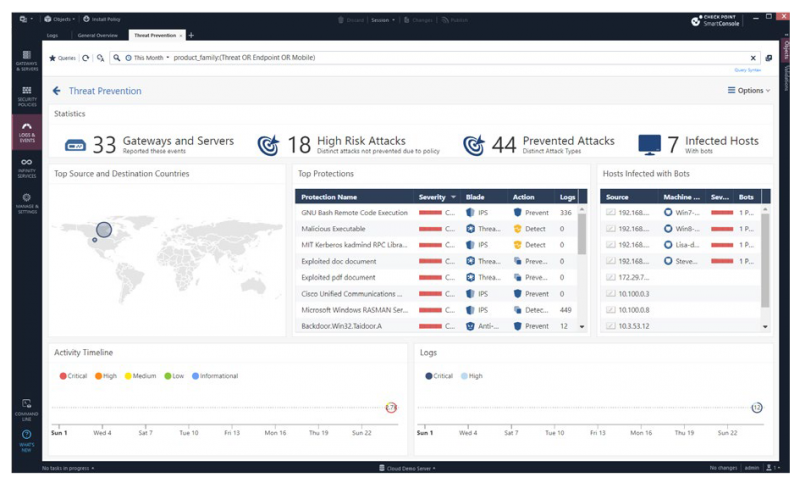This screenshot has height=483, width=800.
Task: Open Security Policies in the sidebar
Action: coord(27,96)
